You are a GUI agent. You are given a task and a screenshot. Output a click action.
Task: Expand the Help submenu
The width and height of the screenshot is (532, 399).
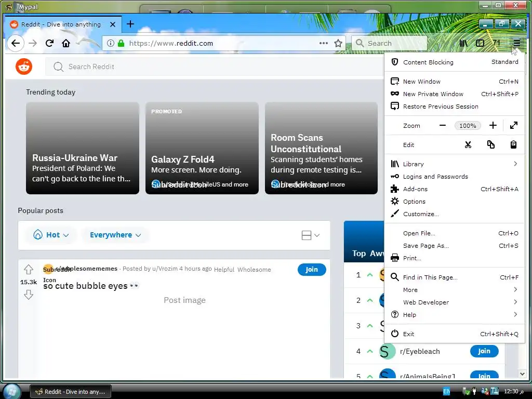click(455, 315)
